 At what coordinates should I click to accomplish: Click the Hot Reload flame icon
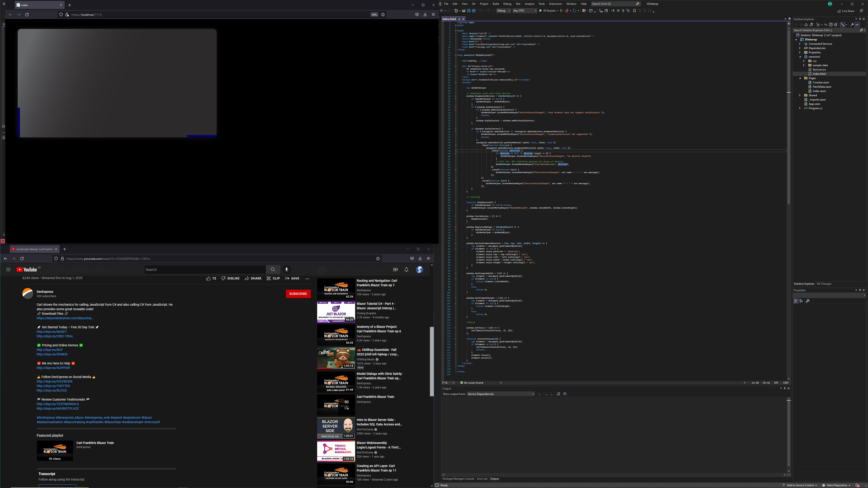[567, 11]
